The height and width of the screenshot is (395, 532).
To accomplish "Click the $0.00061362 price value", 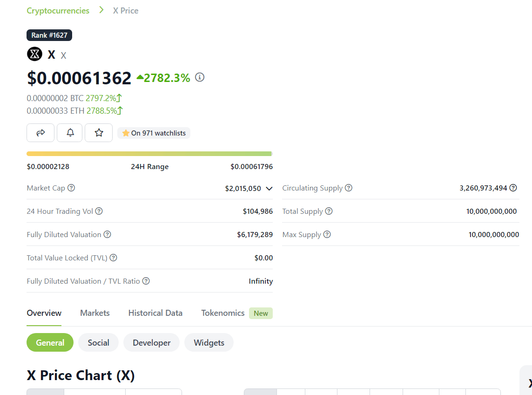I will click(79, 78).
